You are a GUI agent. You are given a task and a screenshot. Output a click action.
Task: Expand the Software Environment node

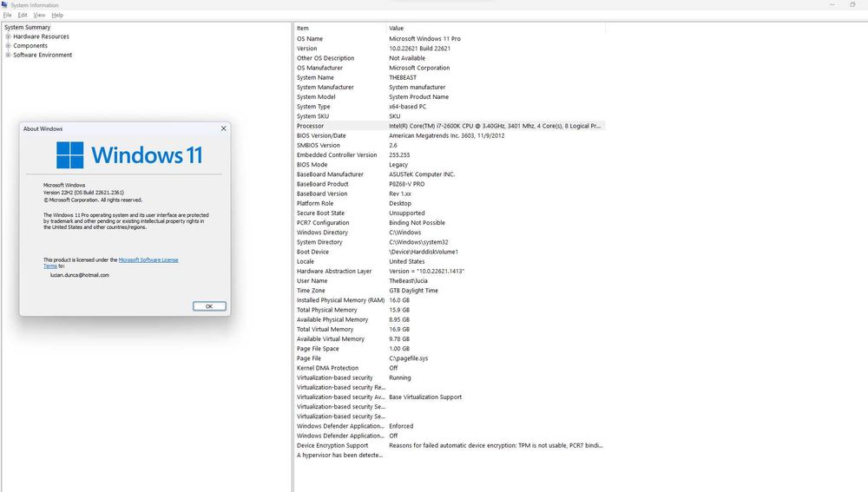(x=9, y=55)
